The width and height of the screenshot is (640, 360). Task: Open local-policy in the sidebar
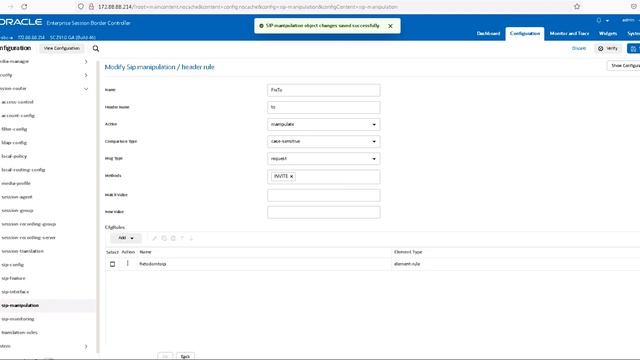coord(14,156)
